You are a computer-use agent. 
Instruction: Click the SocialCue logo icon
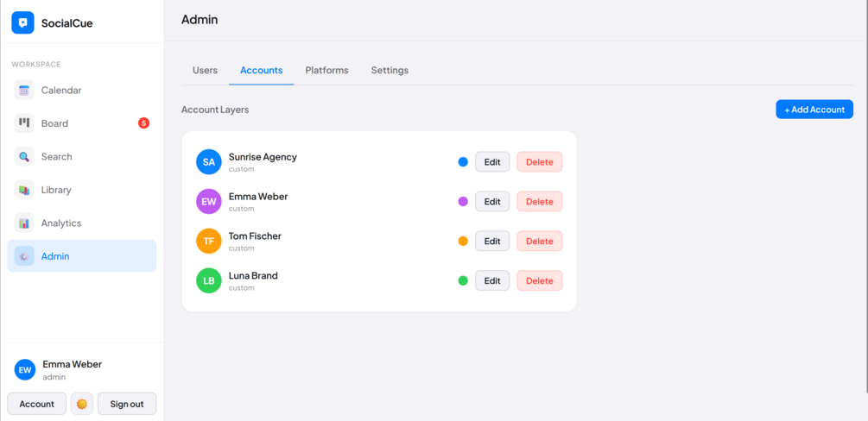22,22
